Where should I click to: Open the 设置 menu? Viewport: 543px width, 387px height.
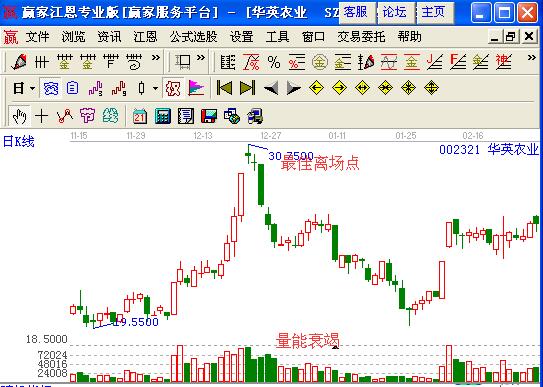coord(241,36)
